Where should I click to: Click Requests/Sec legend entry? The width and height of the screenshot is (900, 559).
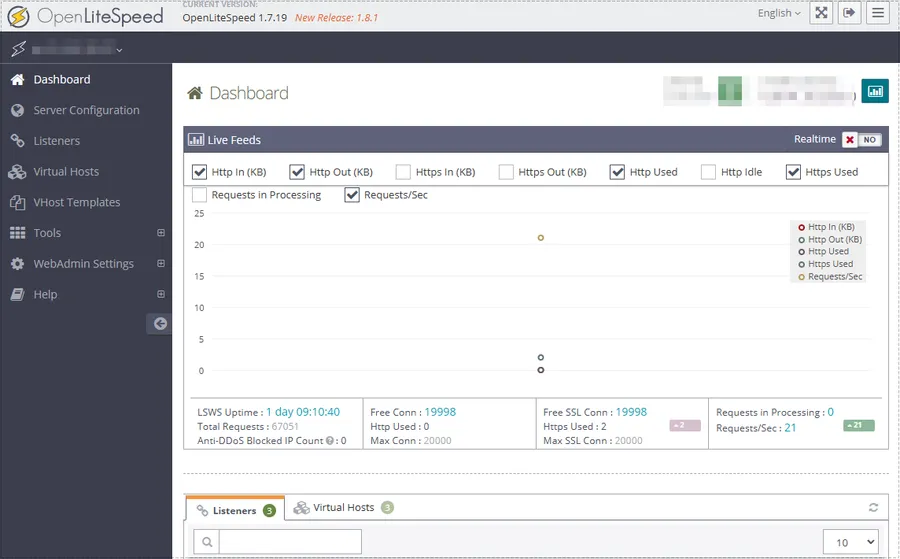pyautogui.click(x=830, y=277)
